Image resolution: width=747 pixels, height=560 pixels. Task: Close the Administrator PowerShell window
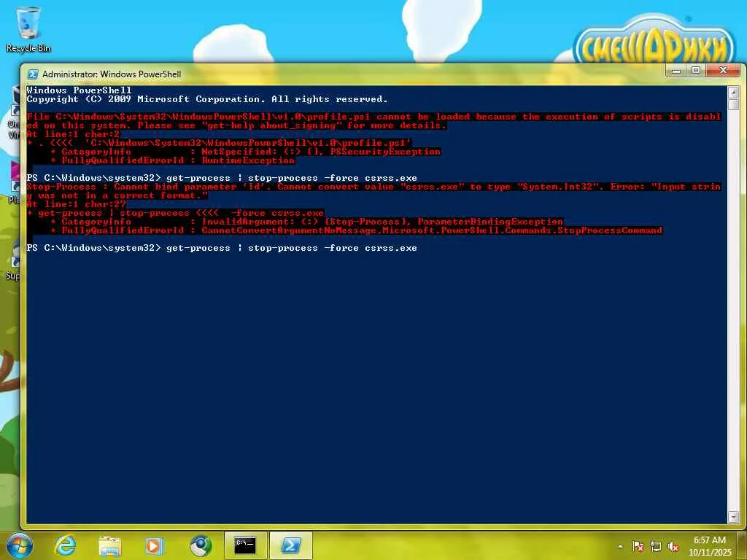[723, 71]
